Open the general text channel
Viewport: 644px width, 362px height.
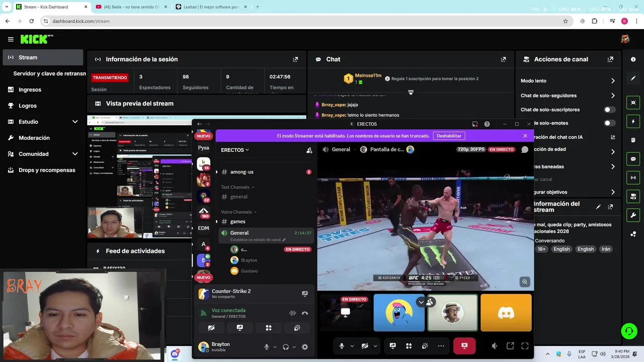pyautogui.click(x=267, y=197)
